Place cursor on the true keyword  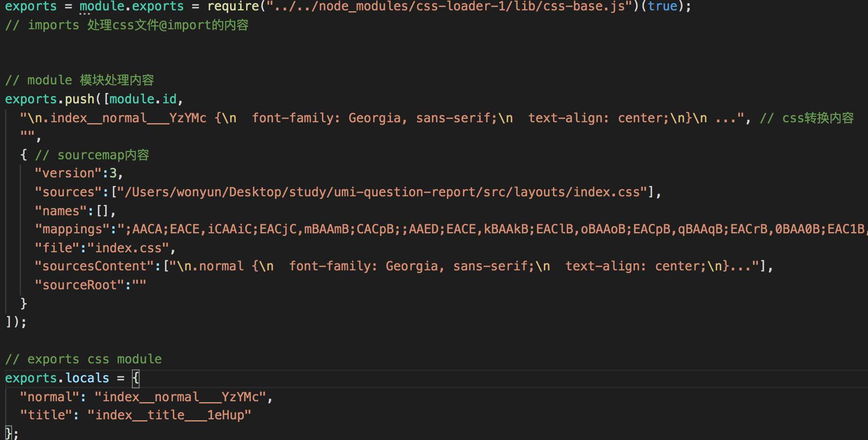pos(662,6)
